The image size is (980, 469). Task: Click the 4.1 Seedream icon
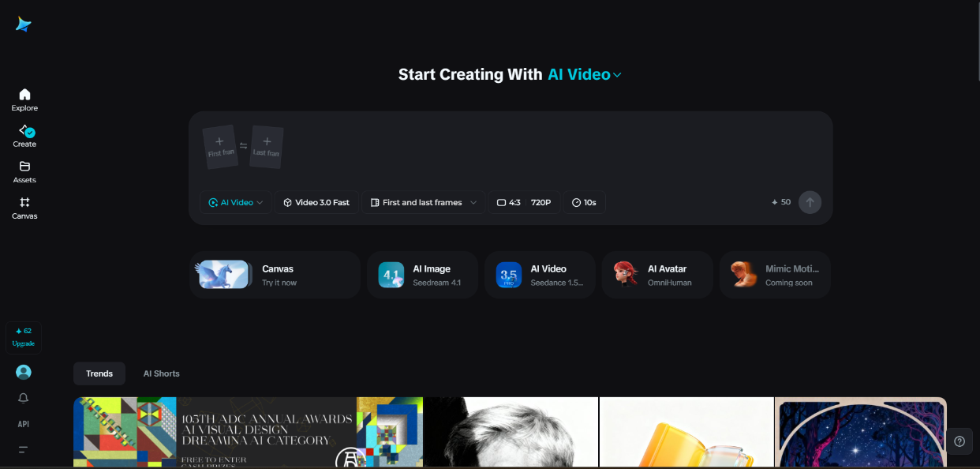[x=391, y=275]
